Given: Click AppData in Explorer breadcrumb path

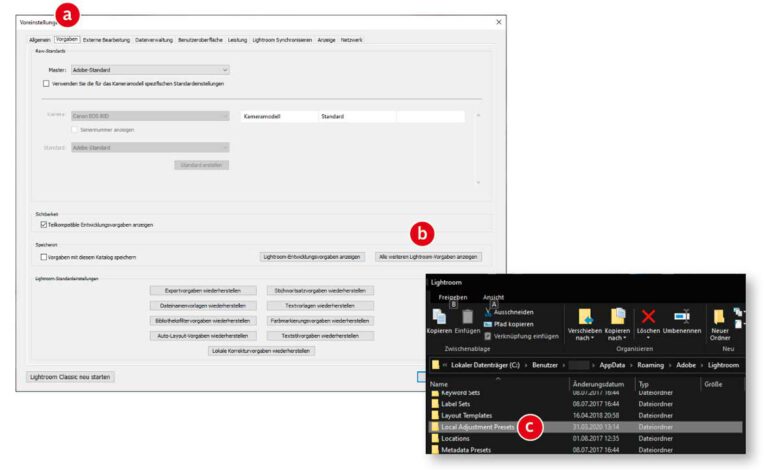Looking at the screenshot, I should click(612, 365).
